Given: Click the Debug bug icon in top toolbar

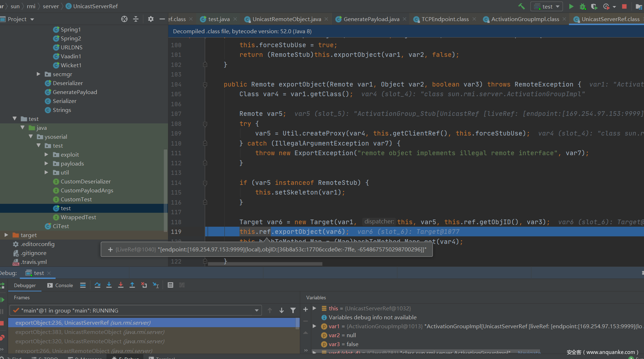Looking at the screenshot, I should (583, 6).
